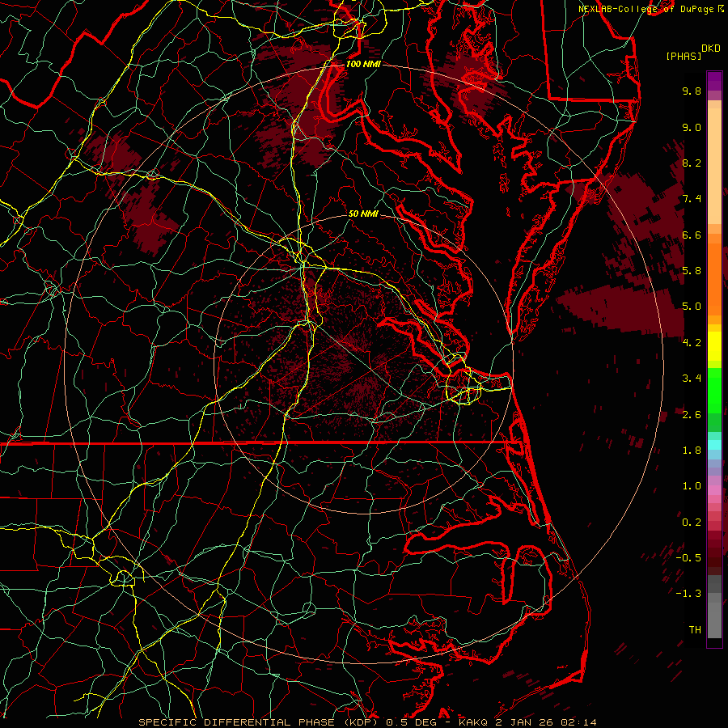Click the 100 NMI range ring label
This screenshot has width=728, height=728.
point(363,64)
